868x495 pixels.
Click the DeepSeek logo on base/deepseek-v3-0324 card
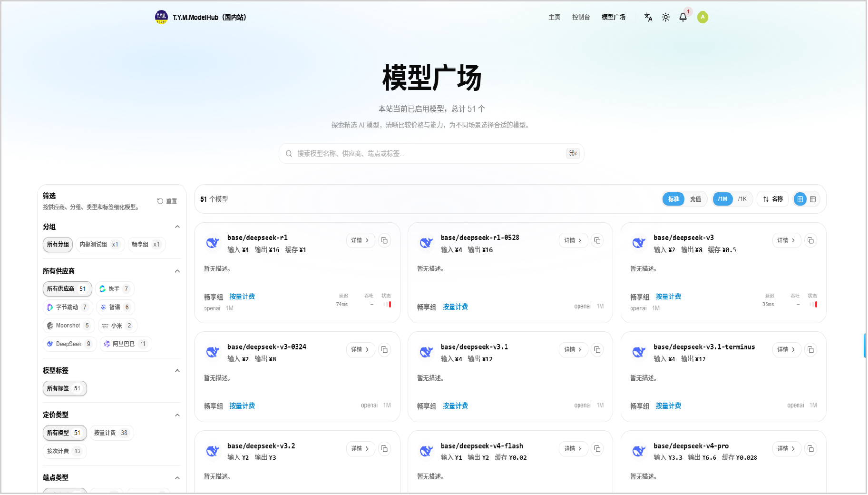213,352
